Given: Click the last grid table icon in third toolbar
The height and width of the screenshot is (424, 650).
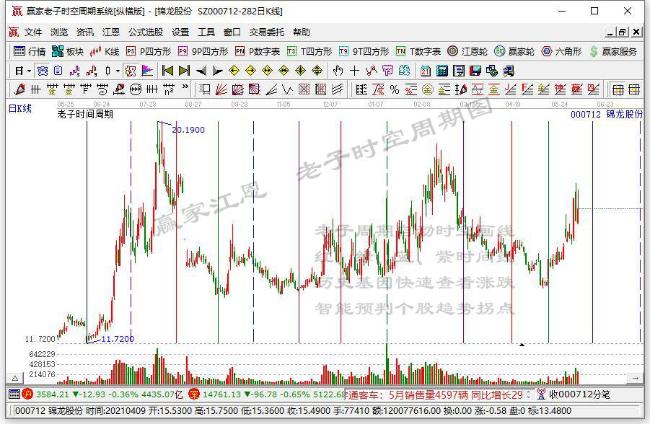Looking at the screenshot, I should coord(634,89).
